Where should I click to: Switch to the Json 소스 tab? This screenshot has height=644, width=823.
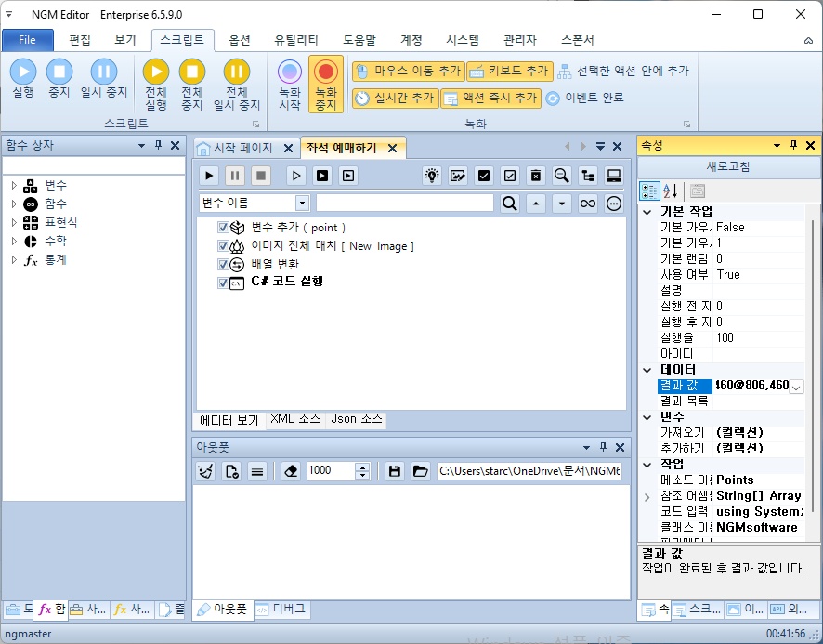[x=357, y=419]
